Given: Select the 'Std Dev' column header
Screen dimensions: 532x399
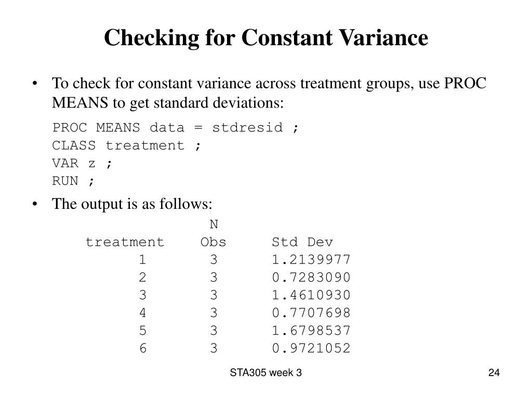Looking at the screenshot, I should click(x=303, y=242).
